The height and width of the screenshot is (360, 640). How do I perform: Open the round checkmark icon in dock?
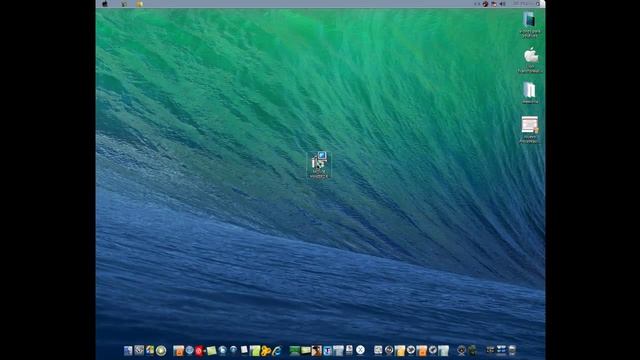pos(433,350)
